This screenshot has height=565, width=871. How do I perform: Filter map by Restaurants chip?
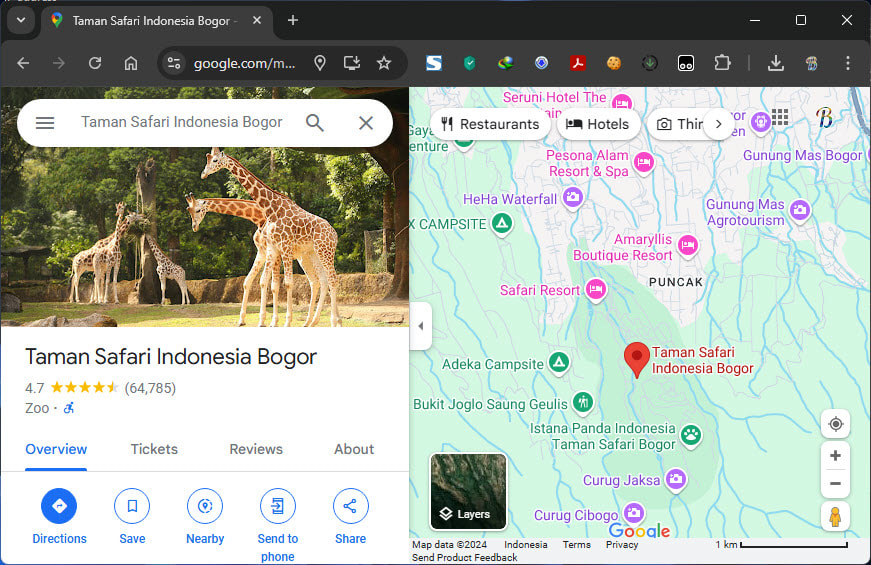(490, 124)
